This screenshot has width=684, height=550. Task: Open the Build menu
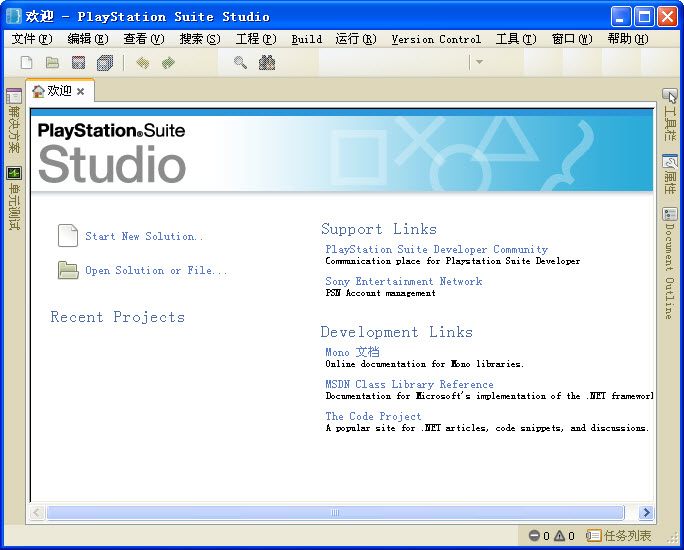[307, 39]
